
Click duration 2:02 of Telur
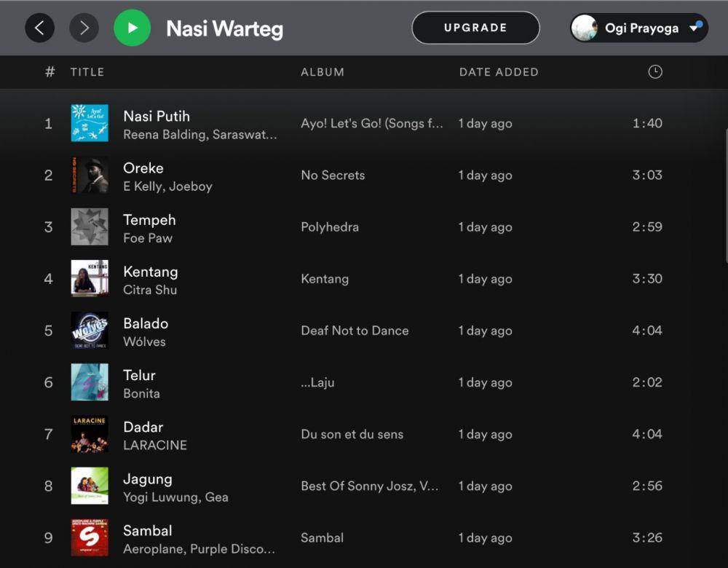647,382
